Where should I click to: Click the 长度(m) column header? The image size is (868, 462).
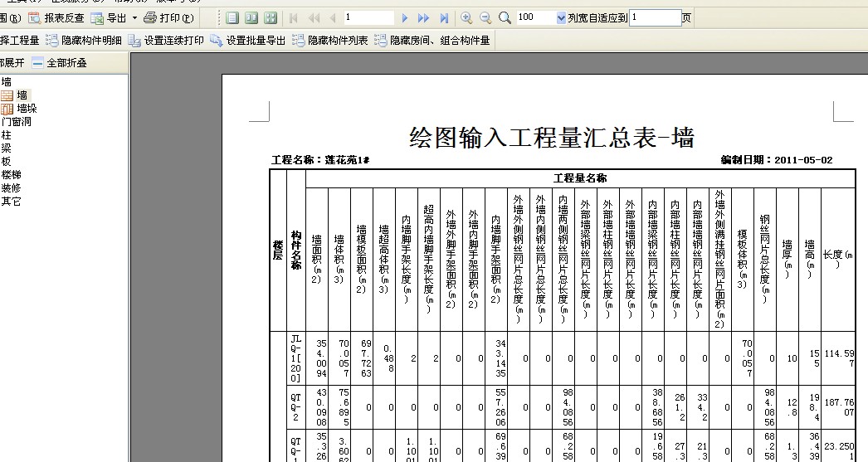click(x=838, y=259)
